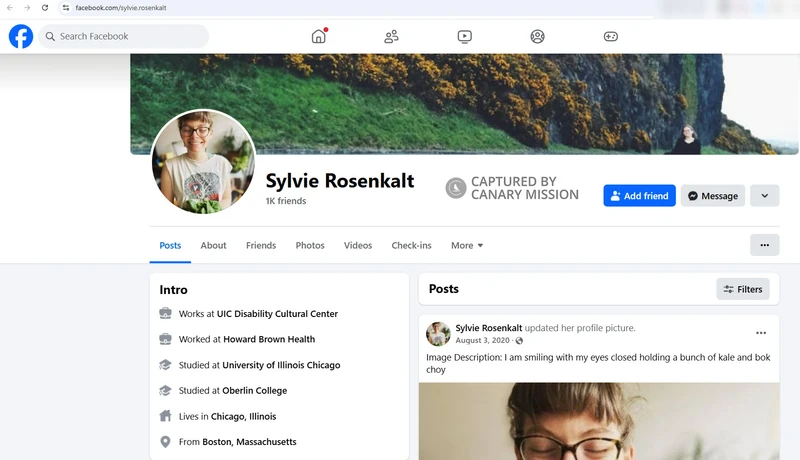800x460 pixels.
Task: Open the Gaming controller icon
Action: click(611, 36)
